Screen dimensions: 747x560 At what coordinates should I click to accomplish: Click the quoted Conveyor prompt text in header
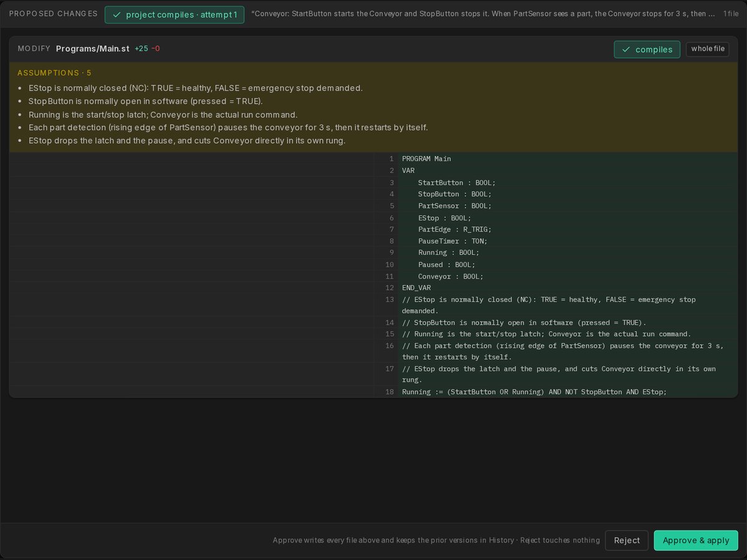[x=484, y=14]
